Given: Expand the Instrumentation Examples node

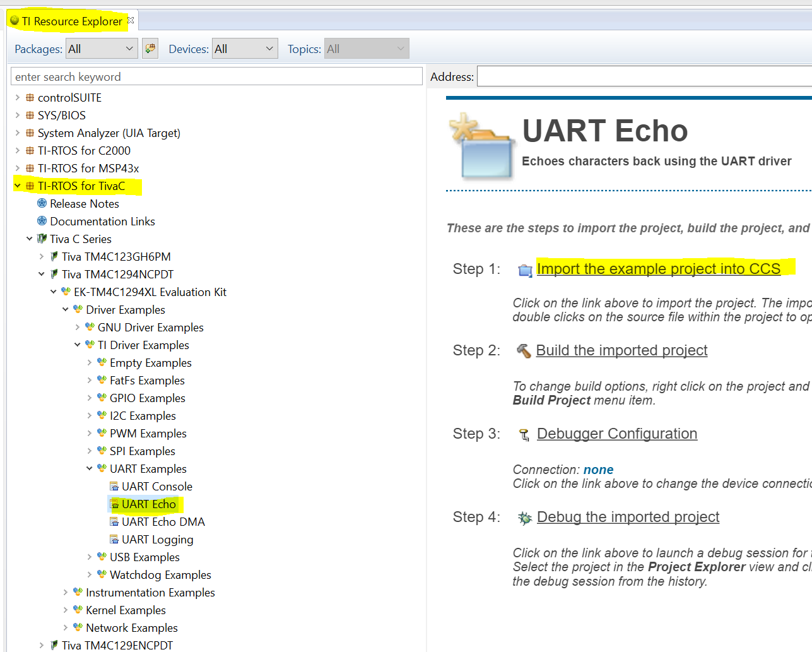Looking at the screenshot, I should 66,592.
